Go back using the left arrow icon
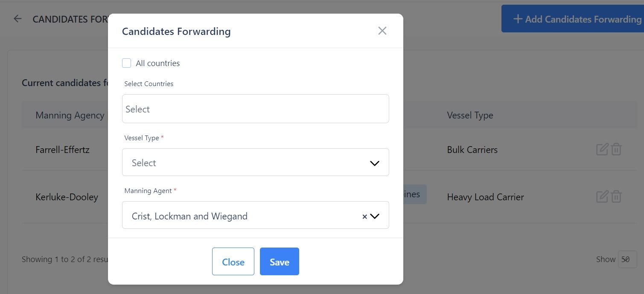 (17, 19)
